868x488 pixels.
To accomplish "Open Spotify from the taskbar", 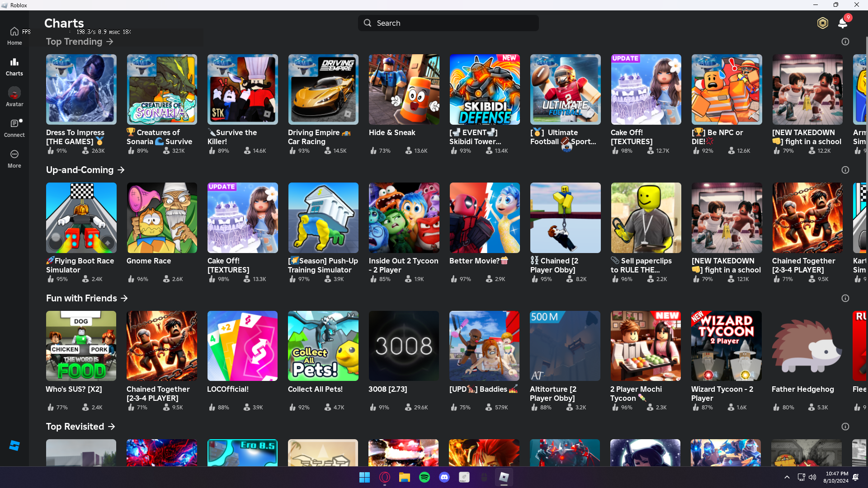I will 424,477.
